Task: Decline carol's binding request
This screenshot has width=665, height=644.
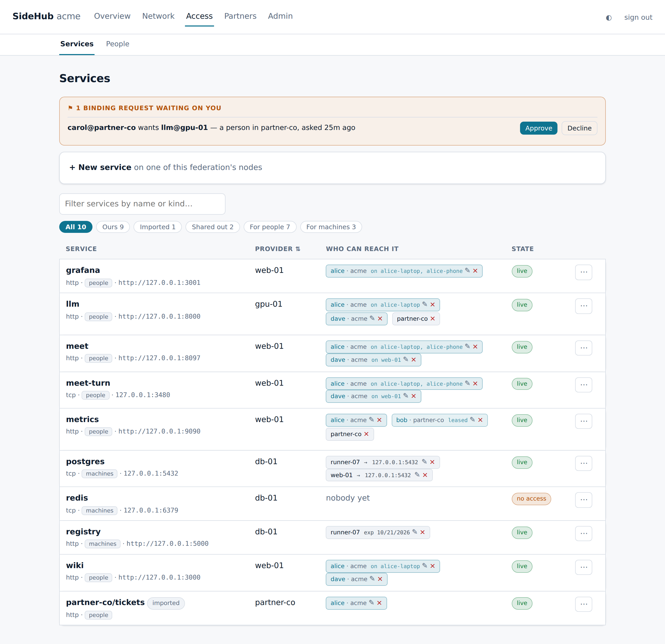Action: [x=579, y=128]
